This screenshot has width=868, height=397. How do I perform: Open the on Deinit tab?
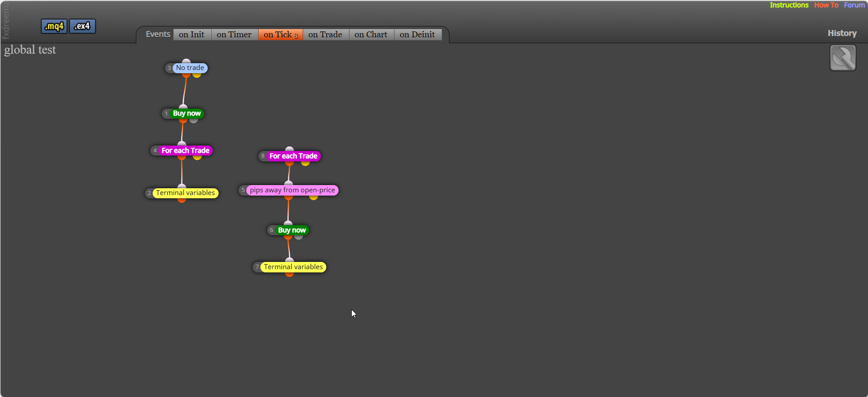(x=417, y=35)
